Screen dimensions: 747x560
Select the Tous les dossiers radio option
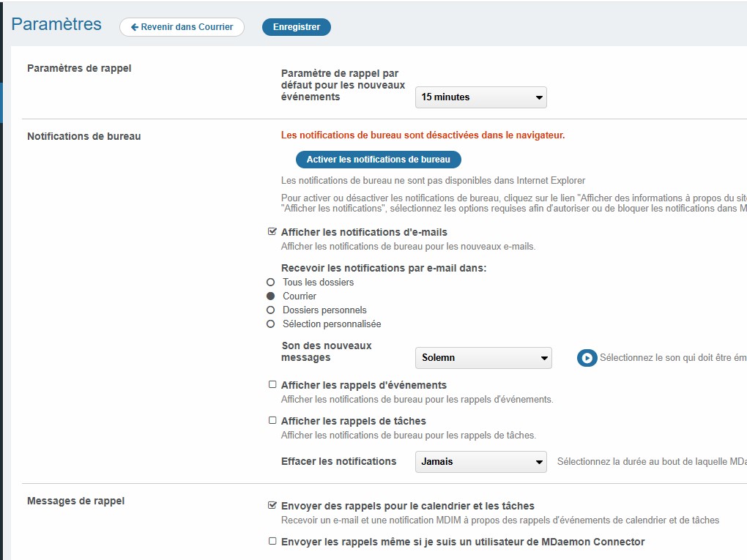271,283
